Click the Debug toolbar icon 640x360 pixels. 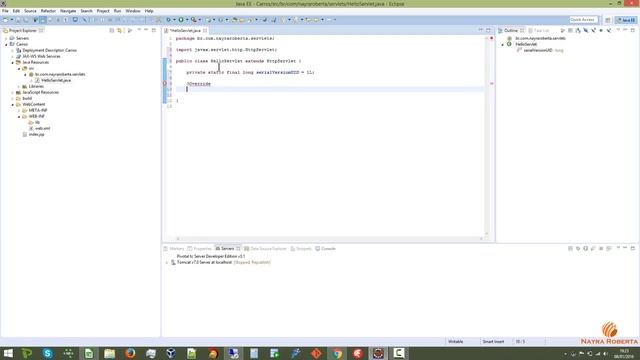point(168,20)
